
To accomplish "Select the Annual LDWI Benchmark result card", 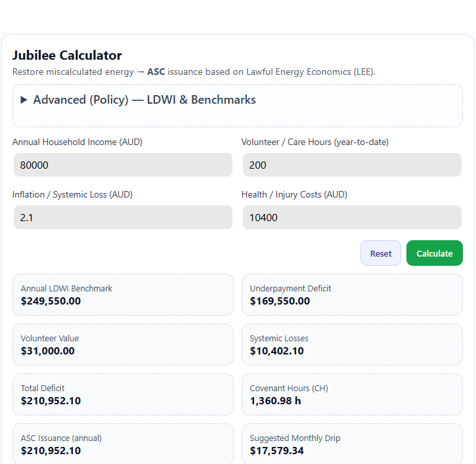I will click(x=123, y=295).
